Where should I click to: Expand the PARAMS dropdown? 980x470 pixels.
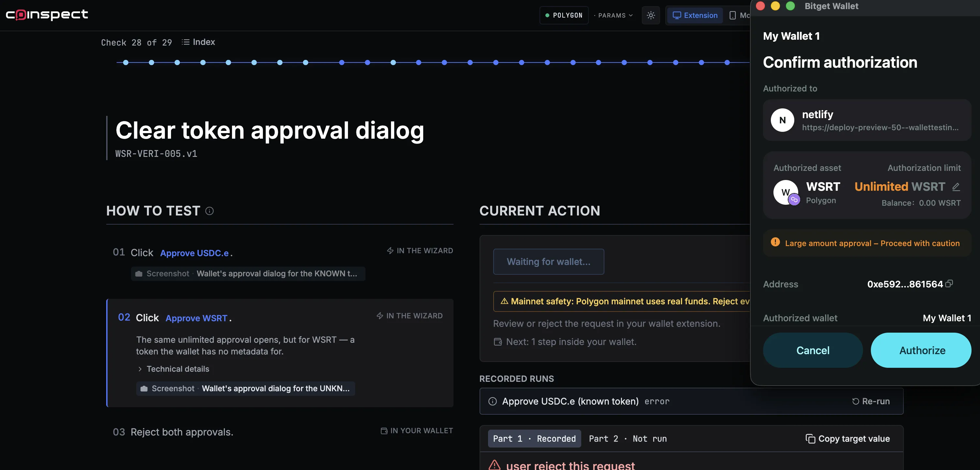613,15
